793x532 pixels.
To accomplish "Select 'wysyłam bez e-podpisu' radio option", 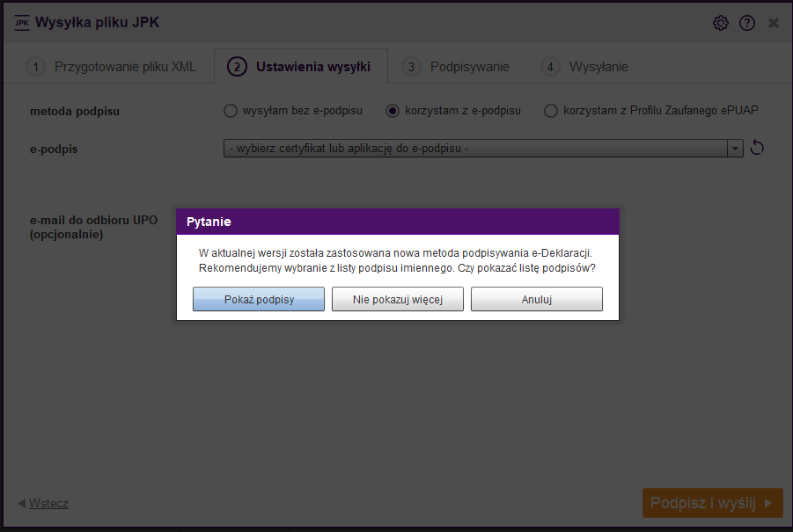I will pos(231,111).
